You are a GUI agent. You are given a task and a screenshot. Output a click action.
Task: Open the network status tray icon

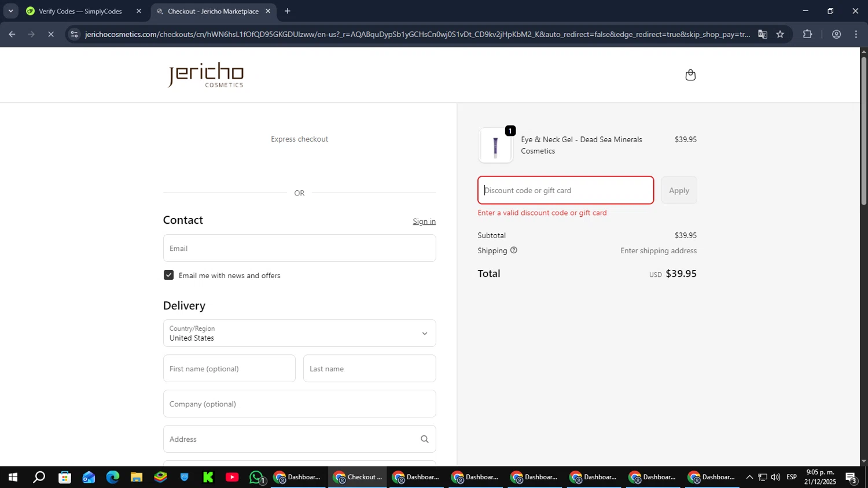(763, 477)
